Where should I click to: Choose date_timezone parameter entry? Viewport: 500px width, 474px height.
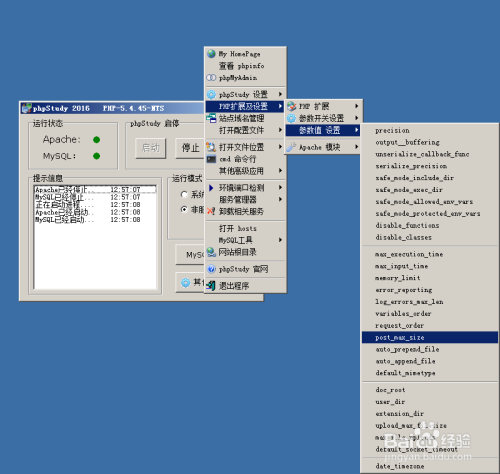[430, 466]
